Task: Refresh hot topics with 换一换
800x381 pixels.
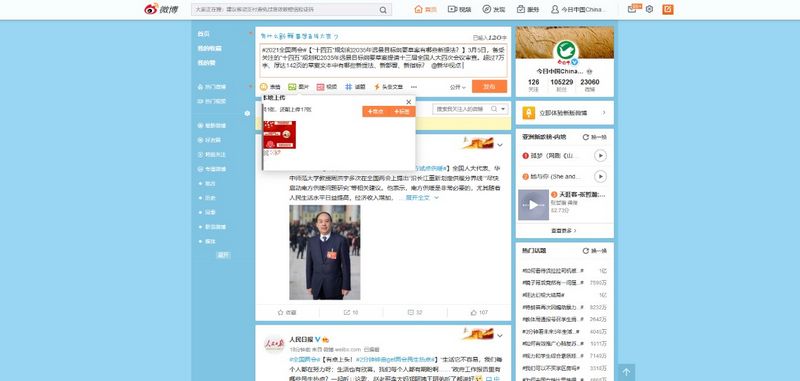Action: pos(595,251)
